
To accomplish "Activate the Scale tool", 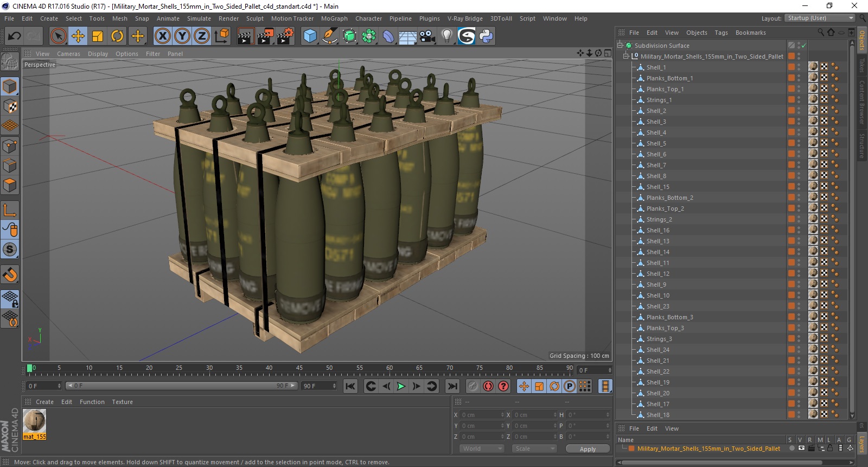I will point(98,36).
